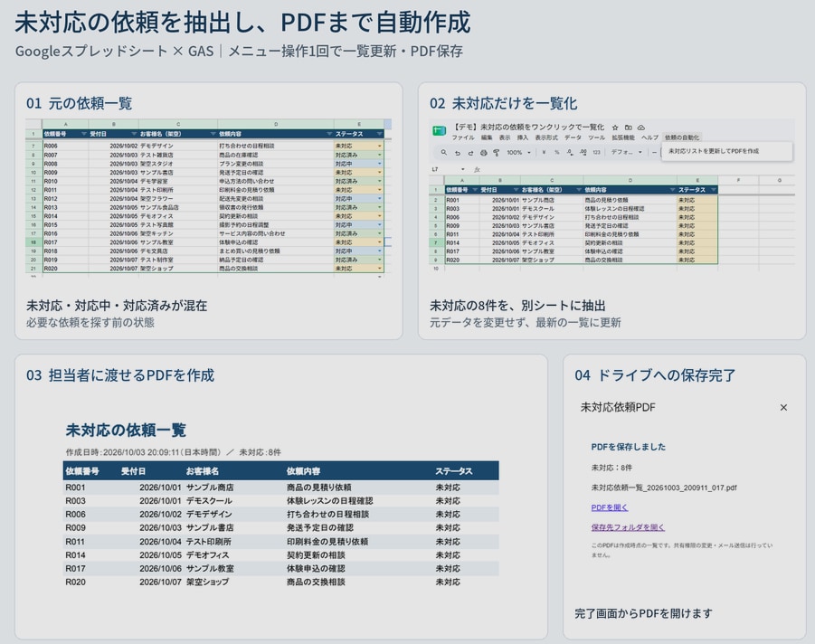Apply percent format from the toolbar
Image resolution: width=815 pixels, height=644 pixels.
(556, 152)
